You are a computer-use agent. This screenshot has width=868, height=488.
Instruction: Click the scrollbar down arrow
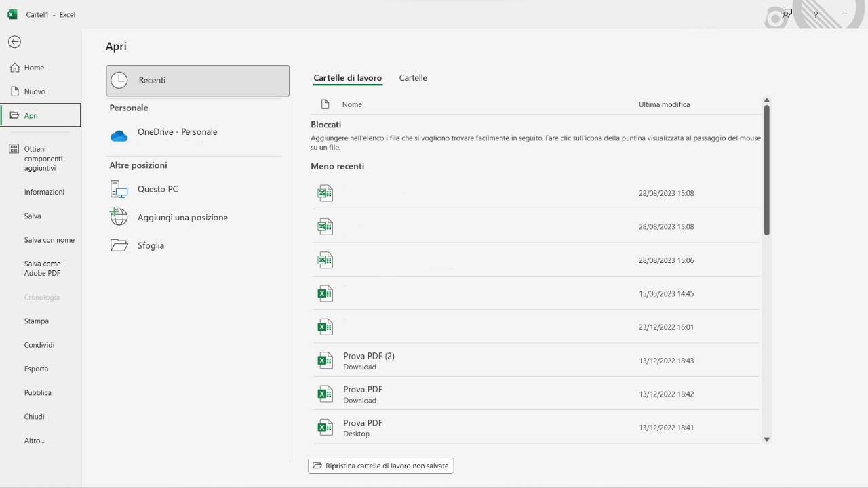click(x=766, y=439)
